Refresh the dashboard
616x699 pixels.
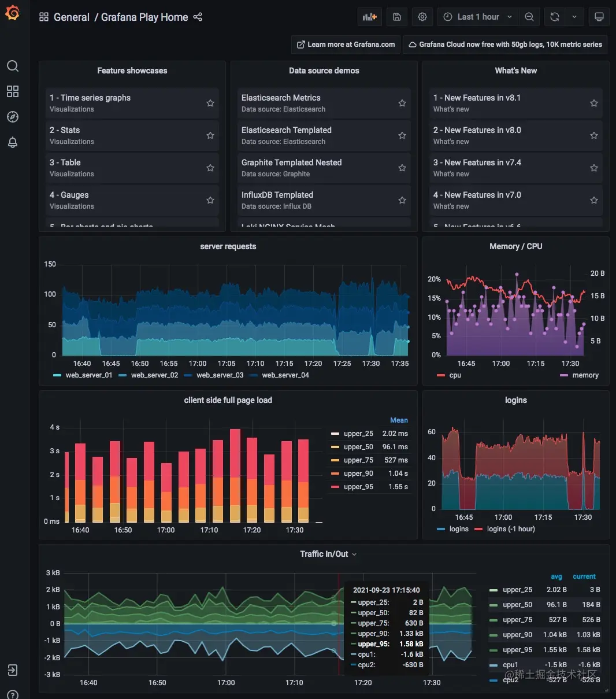coord(555,17)
